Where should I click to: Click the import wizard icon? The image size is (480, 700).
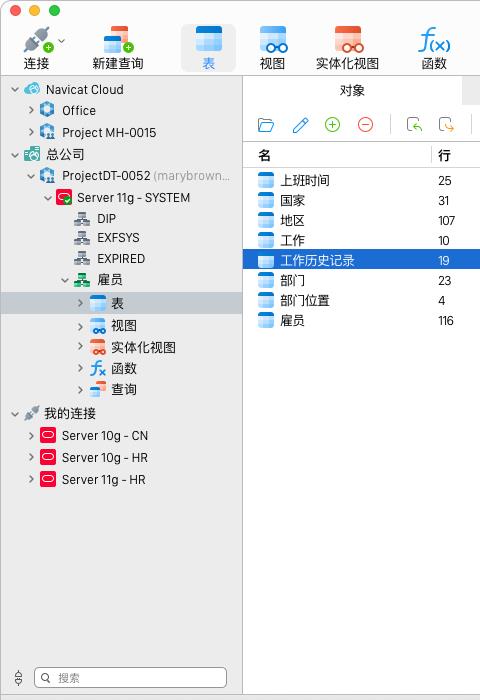414,125
